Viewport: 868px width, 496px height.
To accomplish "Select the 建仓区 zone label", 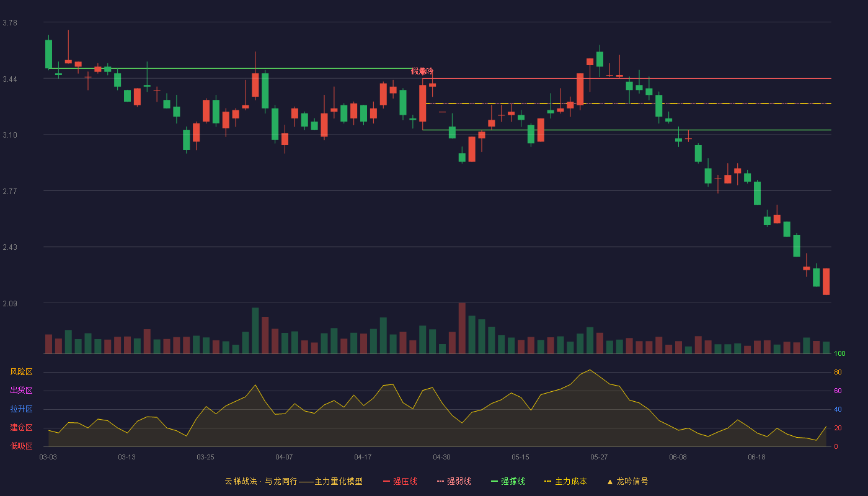I will tap(21, 428).
